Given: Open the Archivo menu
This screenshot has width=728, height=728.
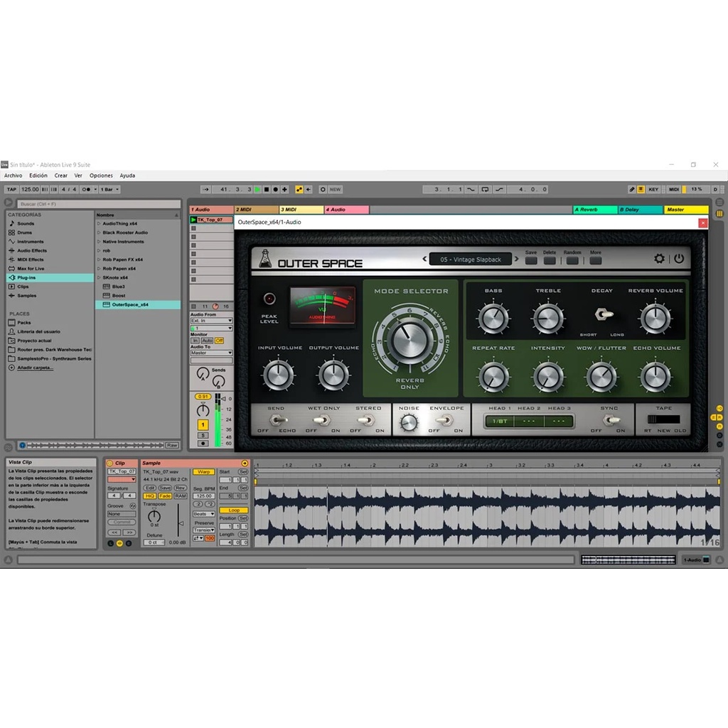Looking at the screenshot, I should (13, 176).
